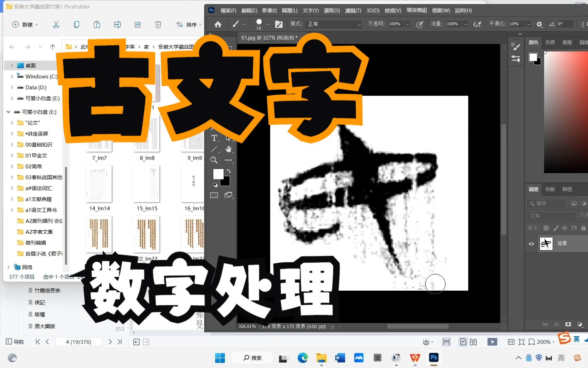
Task: Go to next page arrow in viewer
Action: 110,342
